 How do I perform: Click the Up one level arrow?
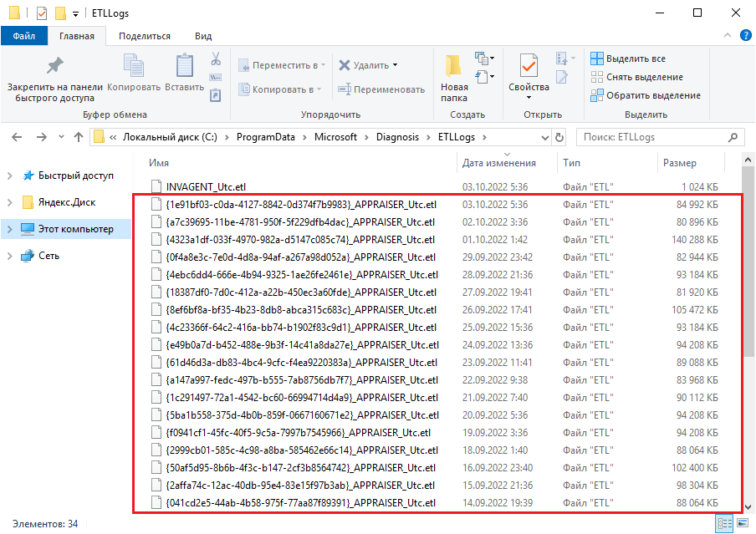click(79, 137)
